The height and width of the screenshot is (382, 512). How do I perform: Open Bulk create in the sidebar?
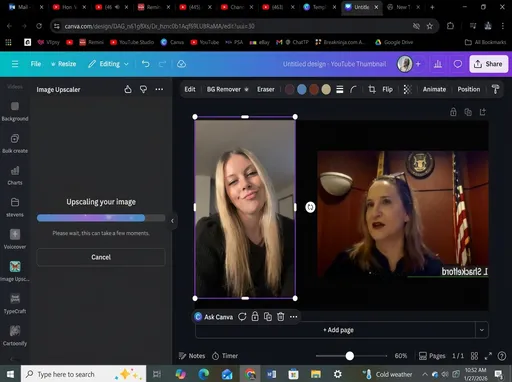coord(15,143)
